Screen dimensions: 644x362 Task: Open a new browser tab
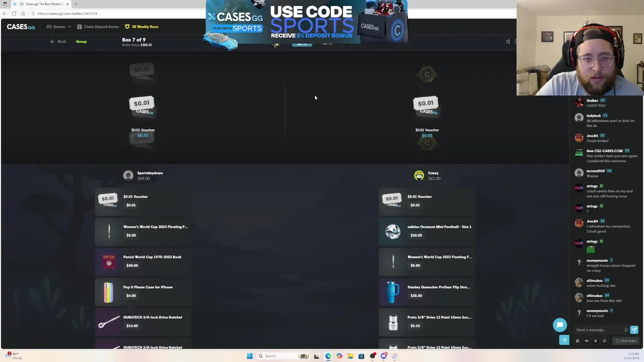tap(75, 4)
